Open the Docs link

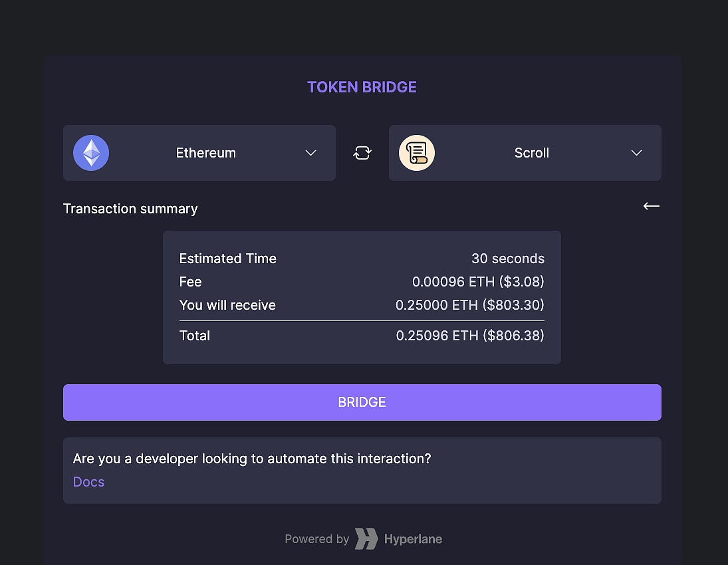tap(88, 481)
